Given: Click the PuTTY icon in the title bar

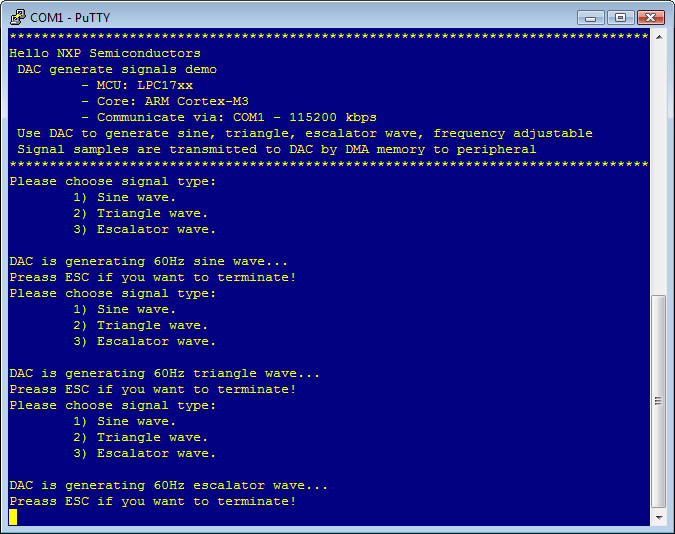Looking at the screenshot, I should pyautogui.click(x=17, y=17).
